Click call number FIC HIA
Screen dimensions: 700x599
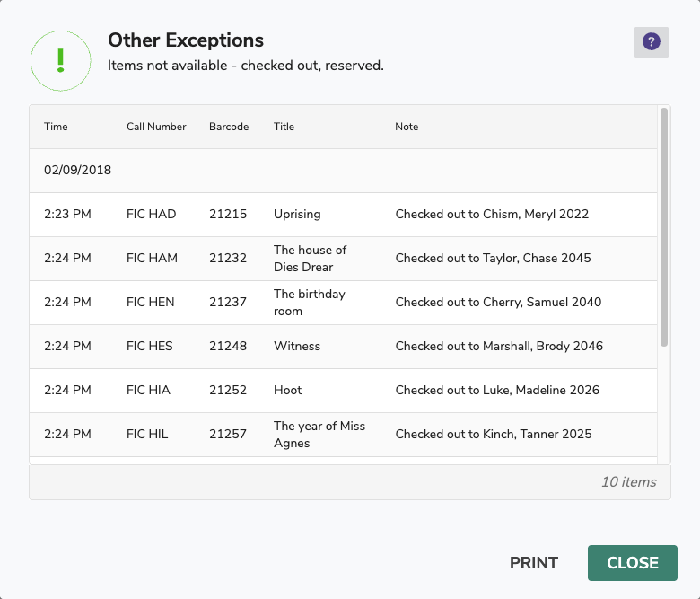pyautogui.click(x=149, y=391)
